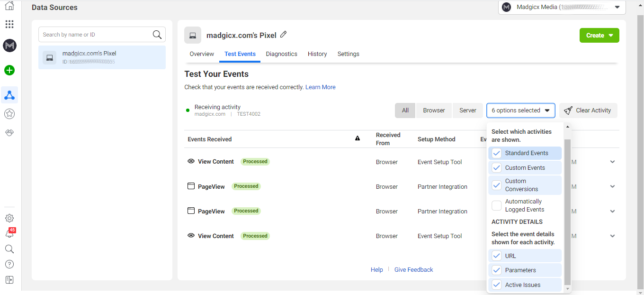Click eye icon of first View Content event

click(191, 161)
